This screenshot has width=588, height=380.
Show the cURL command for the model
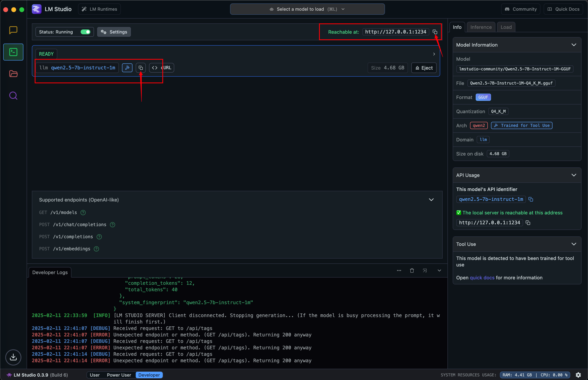(162, 68)
